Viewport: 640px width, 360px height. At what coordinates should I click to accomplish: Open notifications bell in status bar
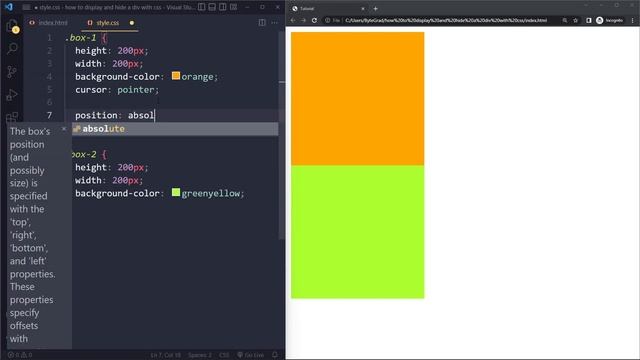tap(275, 355)
